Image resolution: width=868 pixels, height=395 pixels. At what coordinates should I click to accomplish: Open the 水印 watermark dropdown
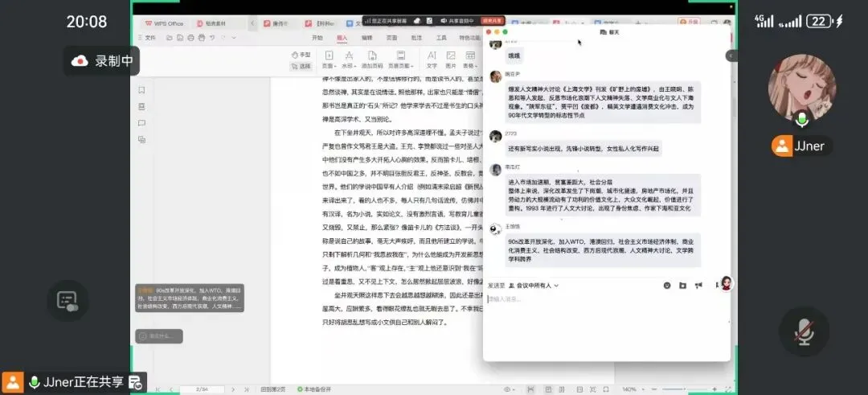(x=349, y=60)
